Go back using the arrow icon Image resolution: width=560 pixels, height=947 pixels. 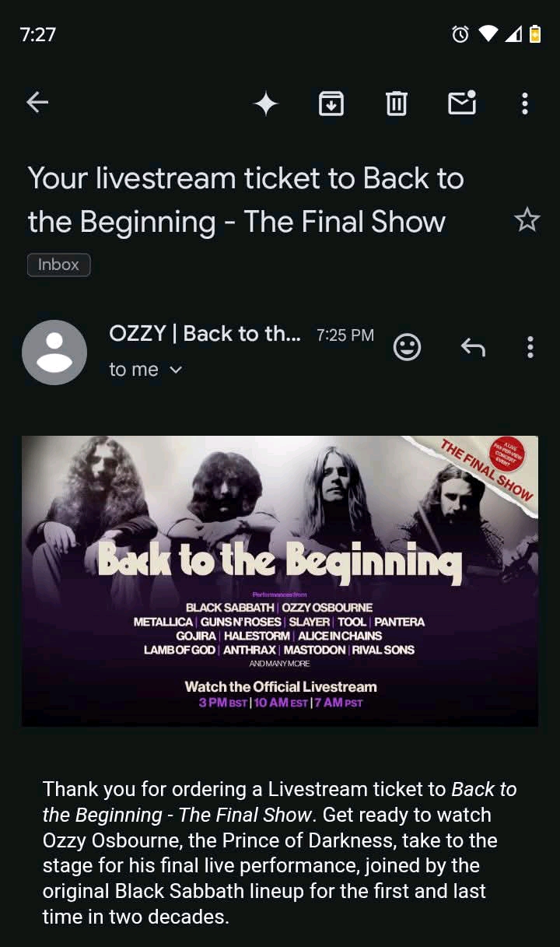(x=37, y=102)
